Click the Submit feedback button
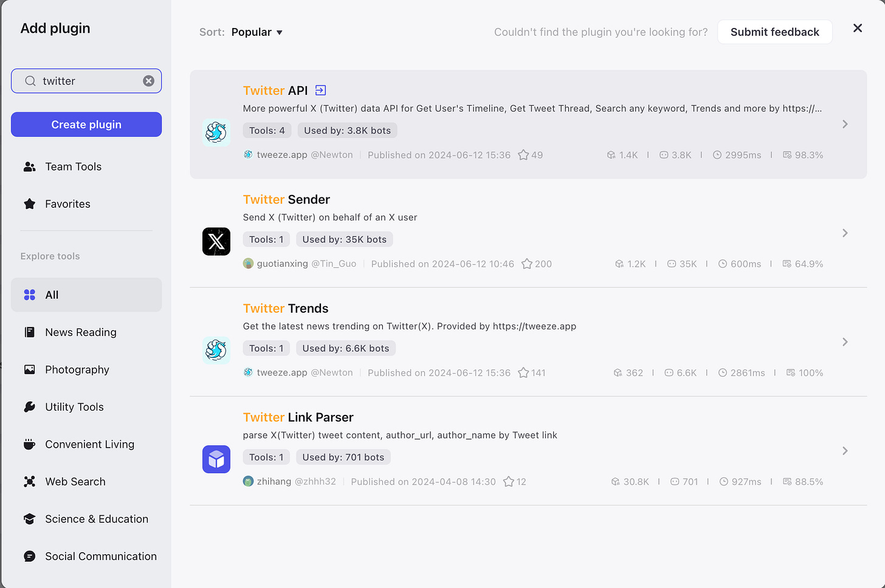The width and height of the screenshot is (885, 588). [774, 32]
